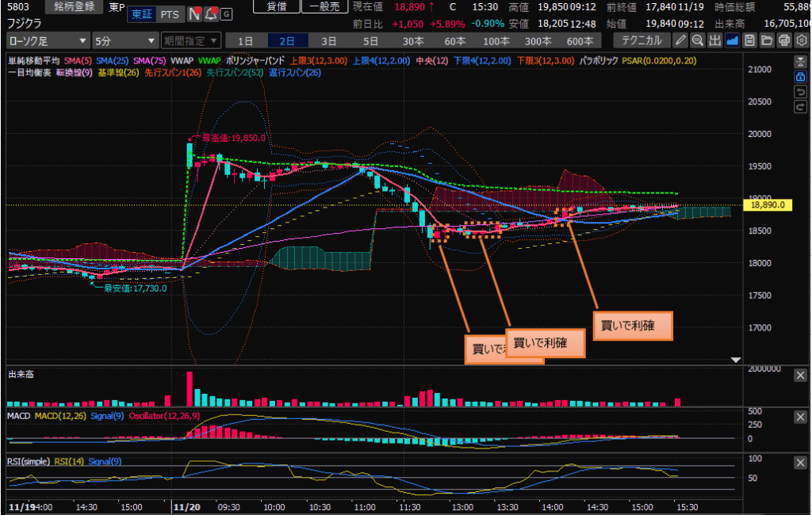Select the pencil drawing tool icon

(x=681, y=40)
